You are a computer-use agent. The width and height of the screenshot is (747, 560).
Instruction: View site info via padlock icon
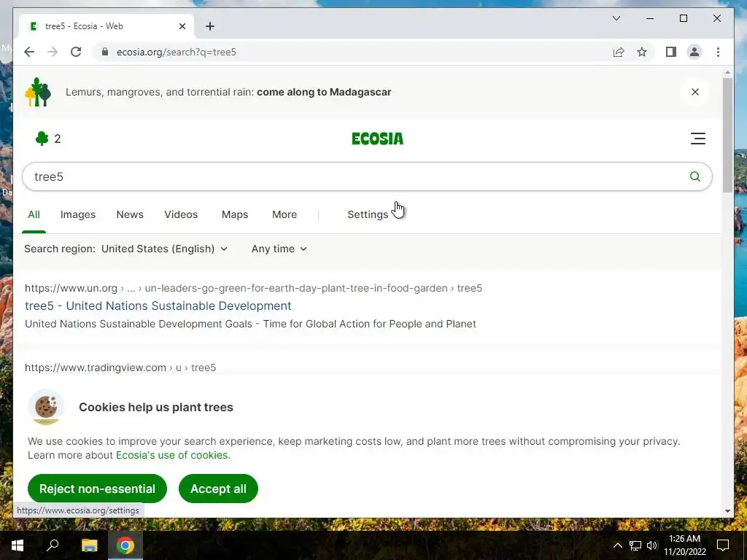pos(105,52)
